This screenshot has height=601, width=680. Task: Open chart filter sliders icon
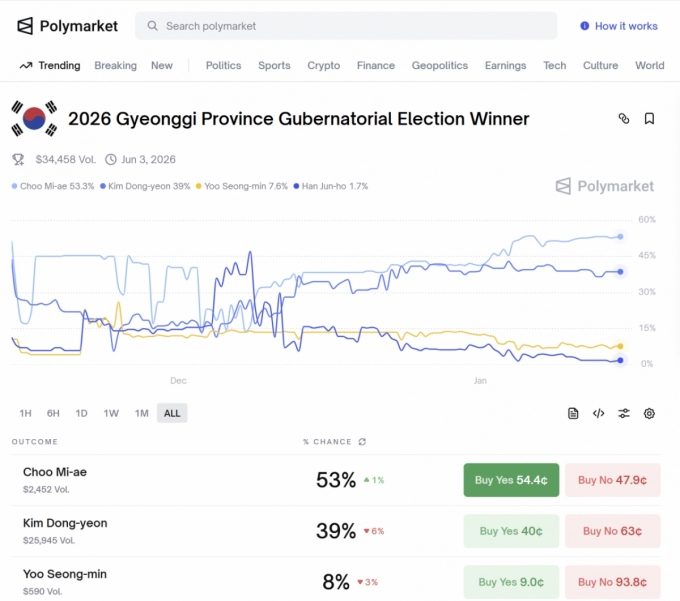coord(624,413)
